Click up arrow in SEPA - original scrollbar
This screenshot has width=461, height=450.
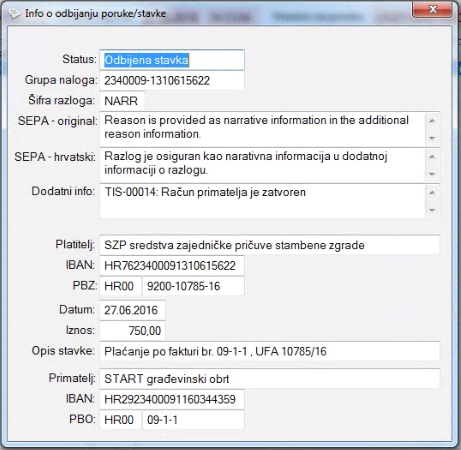pos(432,121)
